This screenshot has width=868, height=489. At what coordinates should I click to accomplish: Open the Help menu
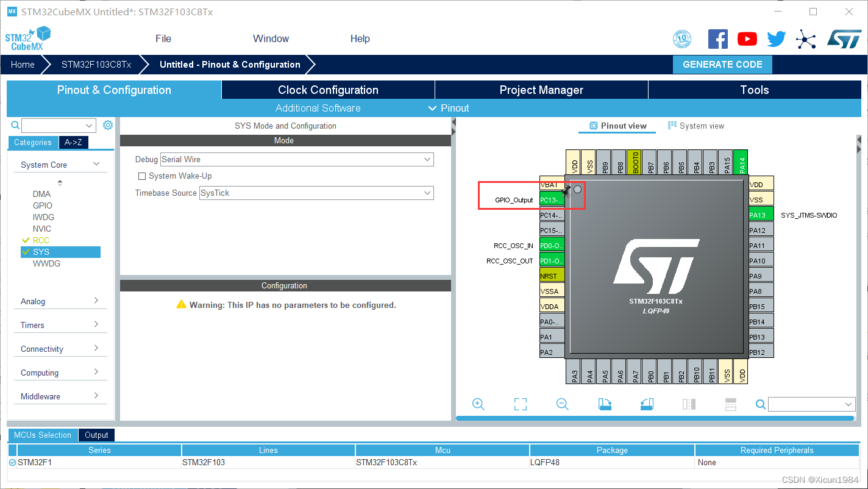click(x=360, y=38)
